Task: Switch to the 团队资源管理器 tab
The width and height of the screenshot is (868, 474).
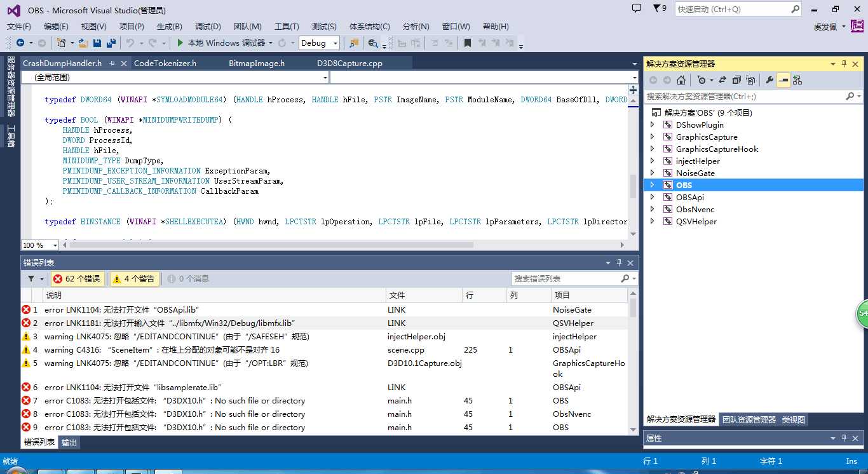Action: [x=749, y=420]
